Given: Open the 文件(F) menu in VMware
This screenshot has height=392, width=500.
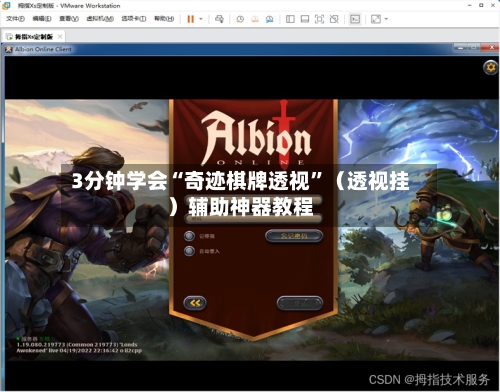Looking at the screenshot, I should click(15, 19).
